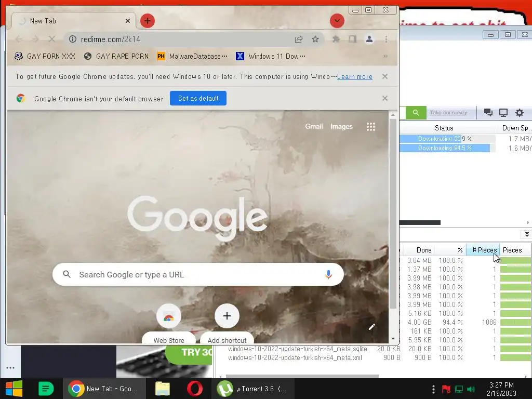This screenshot has width=532, height=399.
Task: Open the Windows 11 Dow... bookmark
Action: [270, 56]
